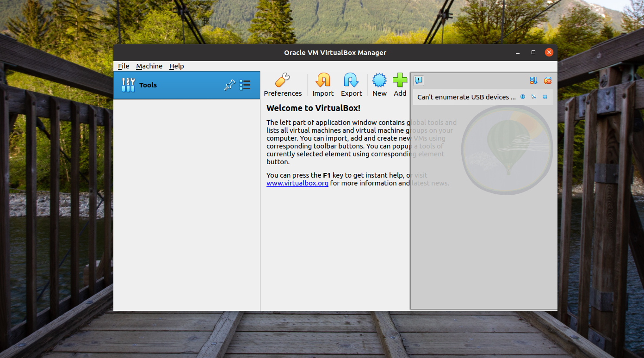Toggle the notification center speech-bubble icon

[418, 80]
